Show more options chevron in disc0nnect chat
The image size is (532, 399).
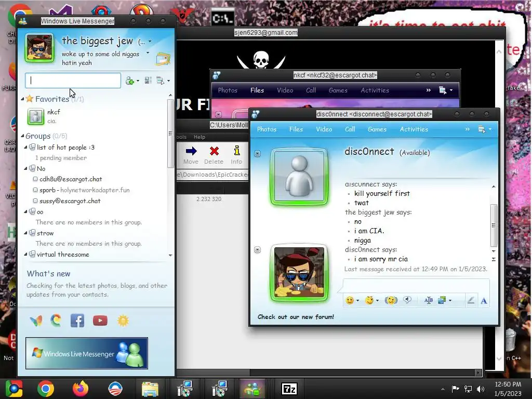pos(467,129)
